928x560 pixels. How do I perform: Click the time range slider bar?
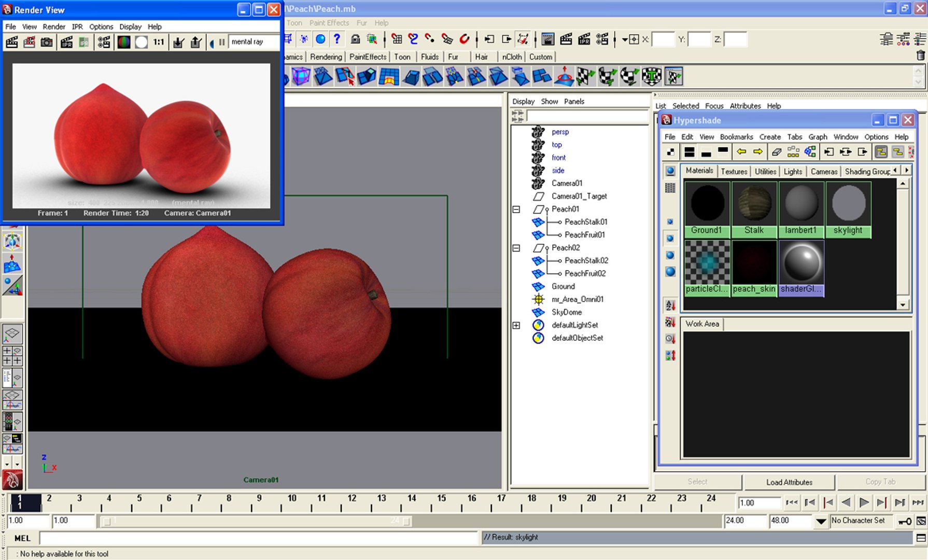(x=257, y=521)
